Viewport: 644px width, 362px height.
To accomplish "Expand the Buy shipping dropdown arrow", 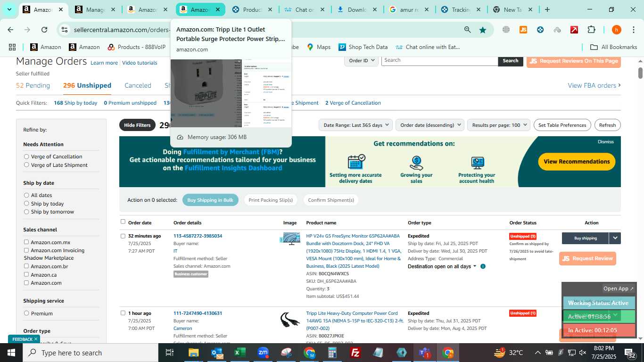I will pyautogui.click(x=615, y=238).
